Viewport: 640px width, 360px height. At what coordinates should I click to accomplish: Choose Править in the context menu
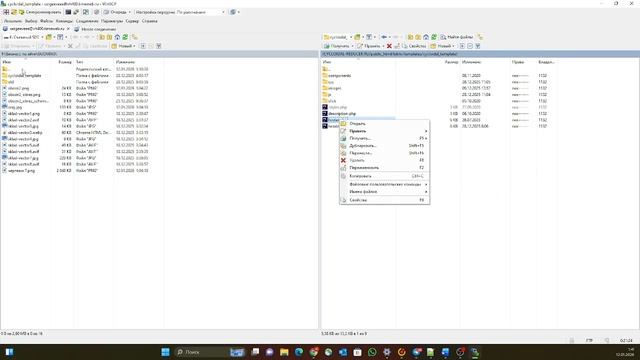click(384, 131)
